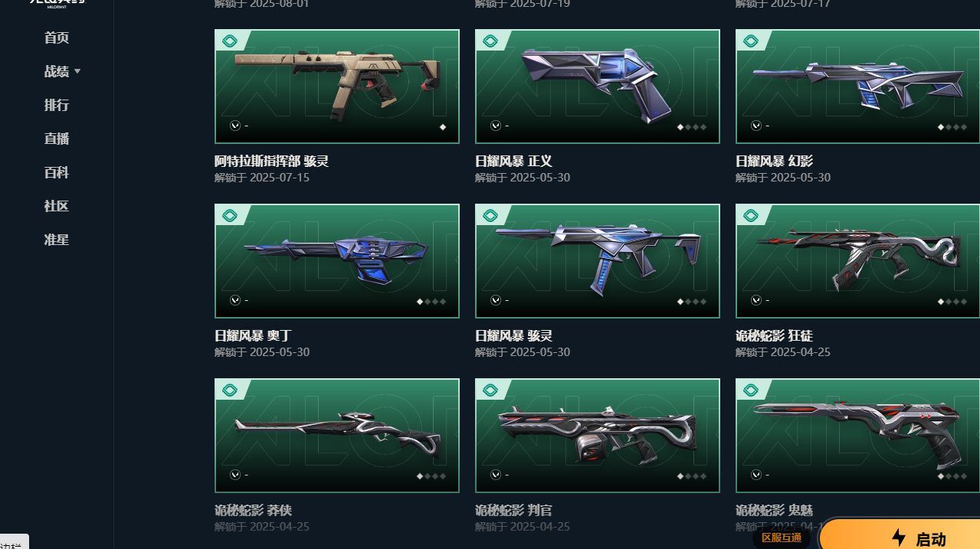Select 百科 from the sidebar

[57, 172]
